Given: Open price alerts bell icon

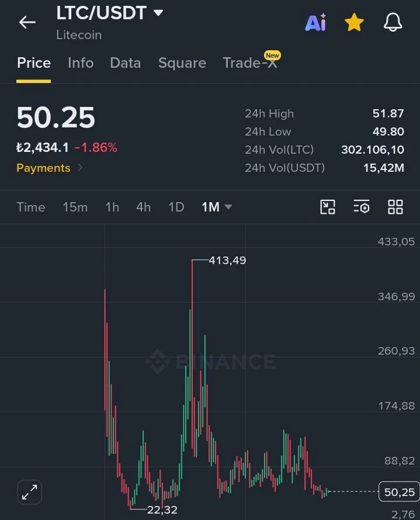Looking at the screenshot, I should [393, 23].
